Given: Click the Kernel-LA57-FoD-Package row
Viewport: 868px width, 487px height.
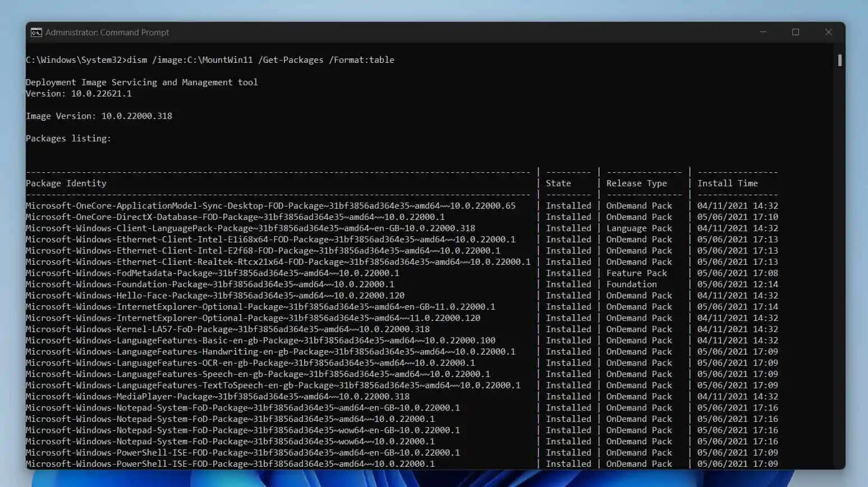Looking at the screenshot, I should pyautogui.click(x=402, y=329).
